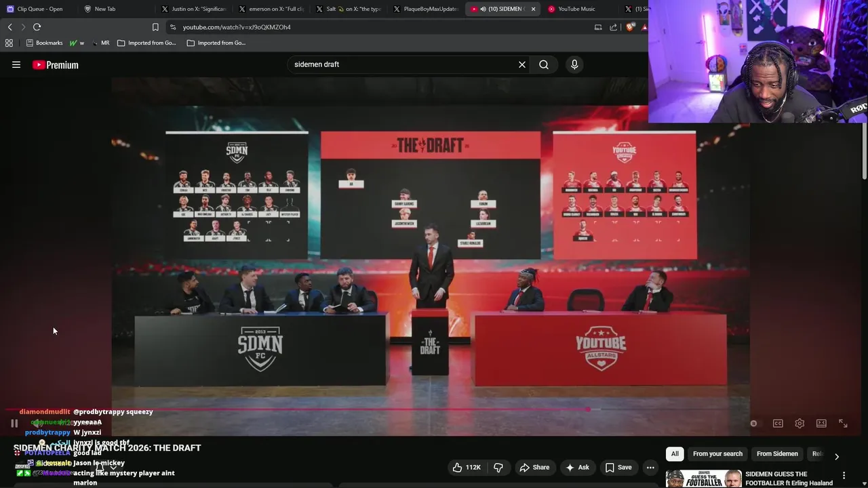The image size is (868, 488).
Task: Switch to PlaqueBoyMaxUpdates tab
Action: (x=426, y=9)
